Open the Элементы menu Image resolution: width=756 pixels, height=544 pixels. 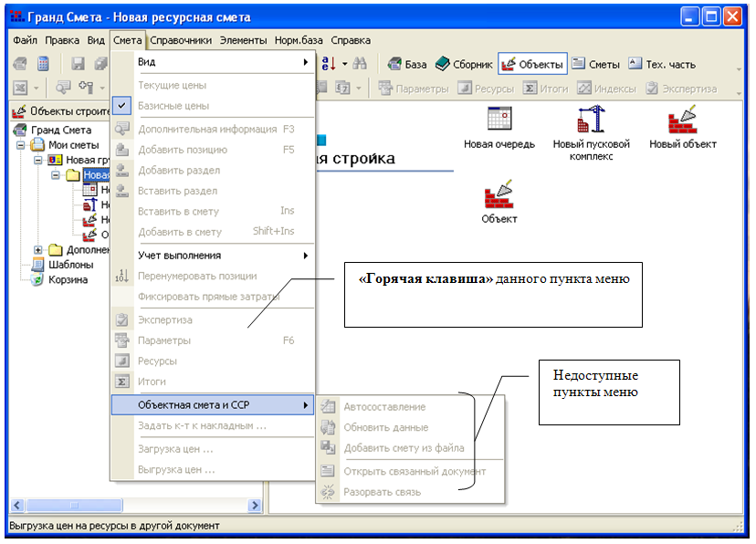[x=244, y=40]
